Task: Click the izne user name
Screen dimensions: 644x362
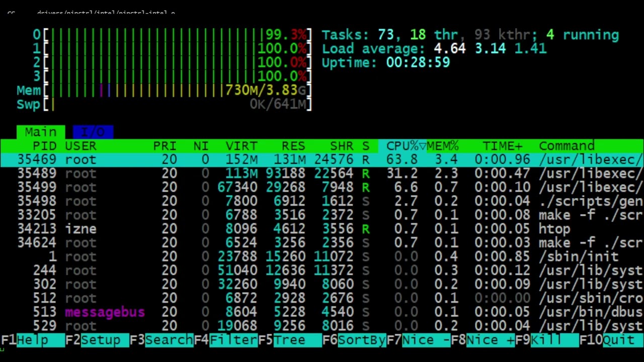Action: pyautogui.click(x=80, y=229)
